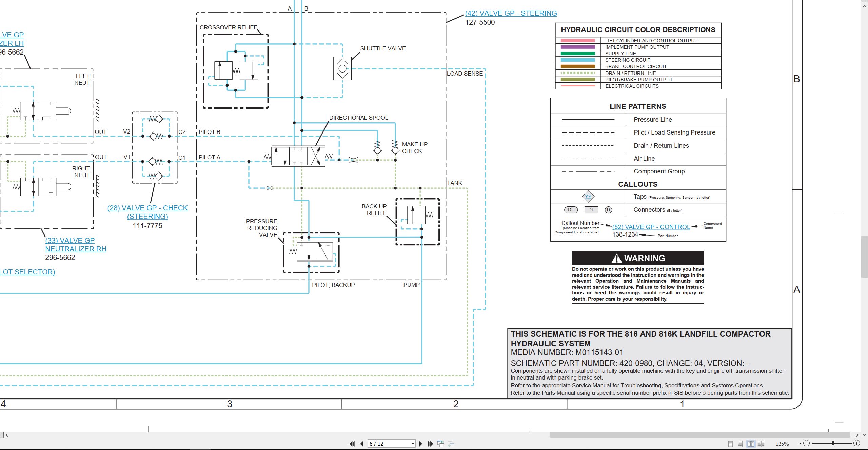
Task: Click the BACK UP RELIEF label
Action: [374, 210]
